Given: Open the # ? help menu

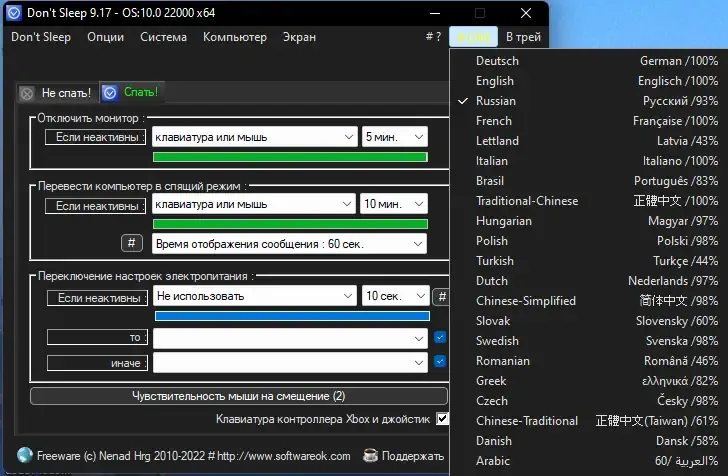Looking at the screenshot, I should tap(433, 37).
